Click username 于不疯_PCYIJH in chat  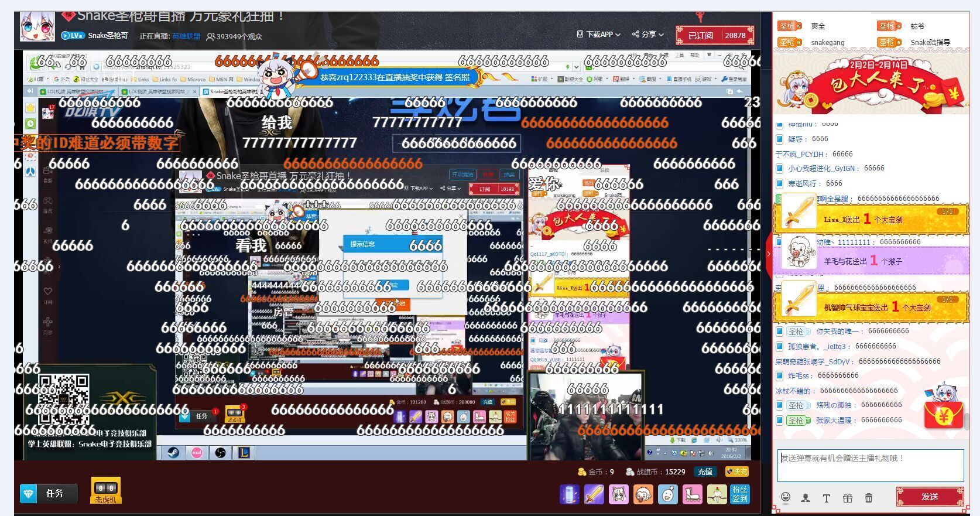click(x=800, y=155)
